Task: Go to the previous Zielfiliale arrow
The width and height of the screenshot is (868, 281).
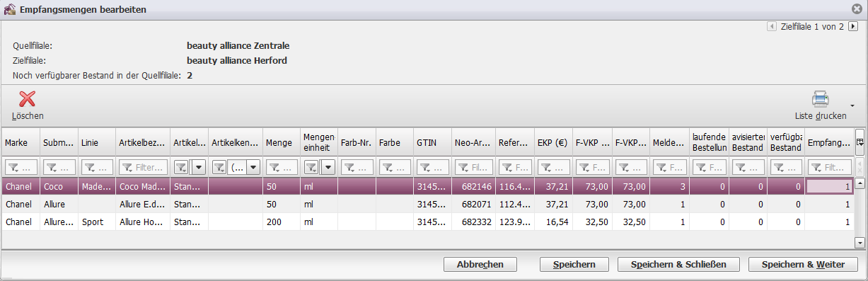Action: [772, 27]
